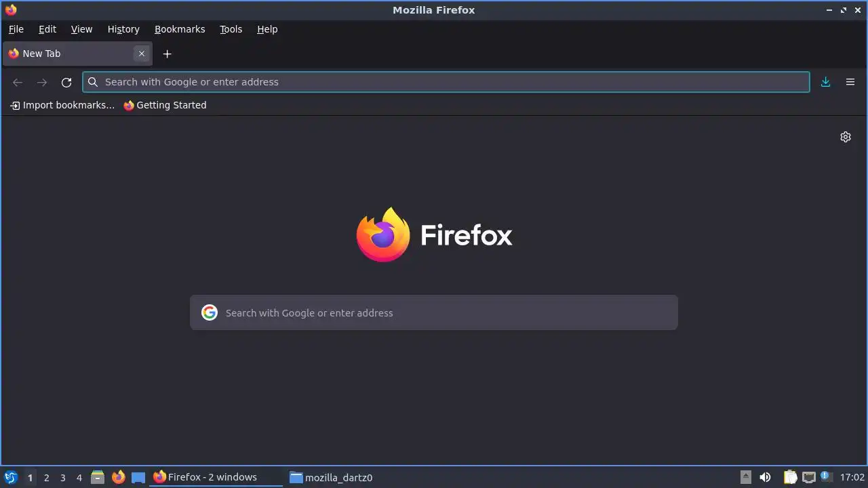
Task: Reload the current page
Action: pyautogui.click(x=66, y=82)
